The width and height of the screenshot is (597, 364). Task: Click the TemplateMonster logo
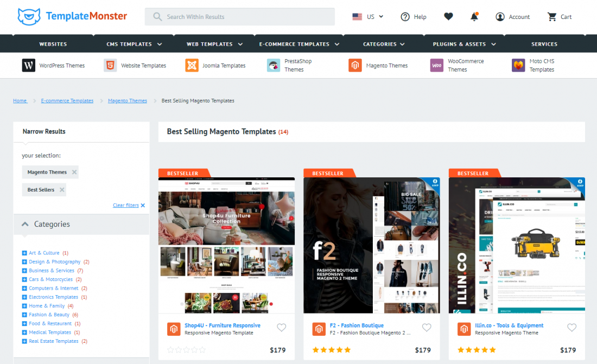[x=72, y=16]
